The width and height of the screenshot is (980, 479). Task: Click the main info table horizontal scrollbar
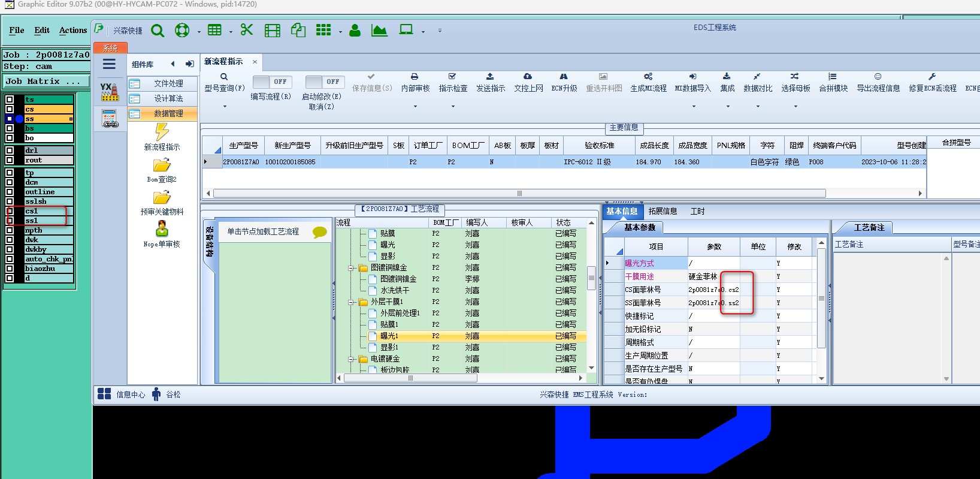[x=519, y=193]
